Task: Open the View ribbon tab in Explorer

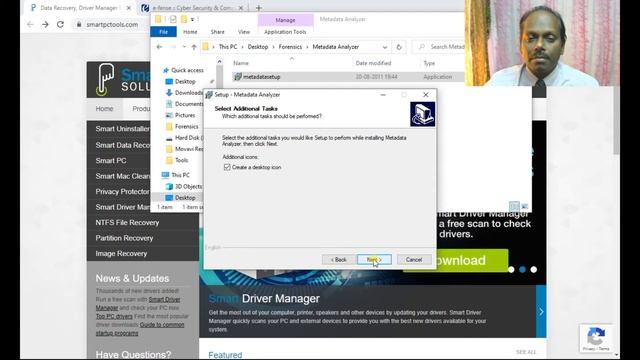Action: [x=244, y=32]
